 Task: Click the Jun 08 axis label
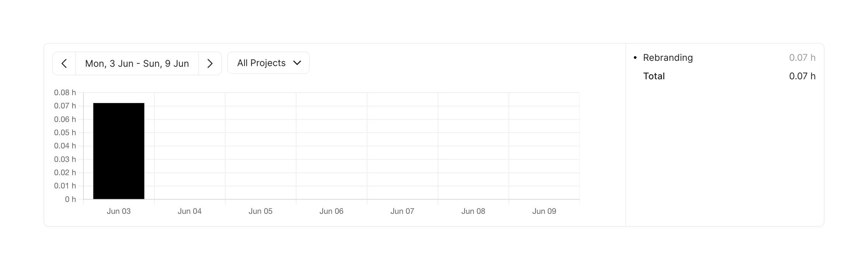[473, 211]
